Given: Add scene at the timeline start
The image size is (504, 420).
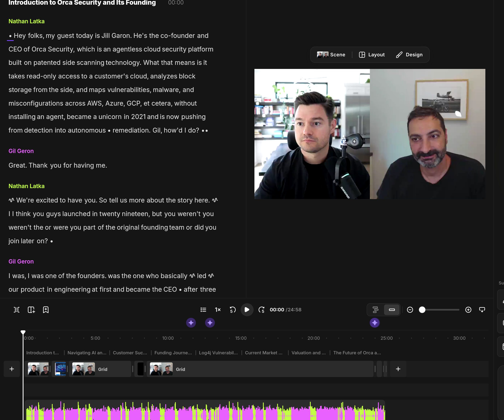Looking at the screenshot, I should point(12,369).
